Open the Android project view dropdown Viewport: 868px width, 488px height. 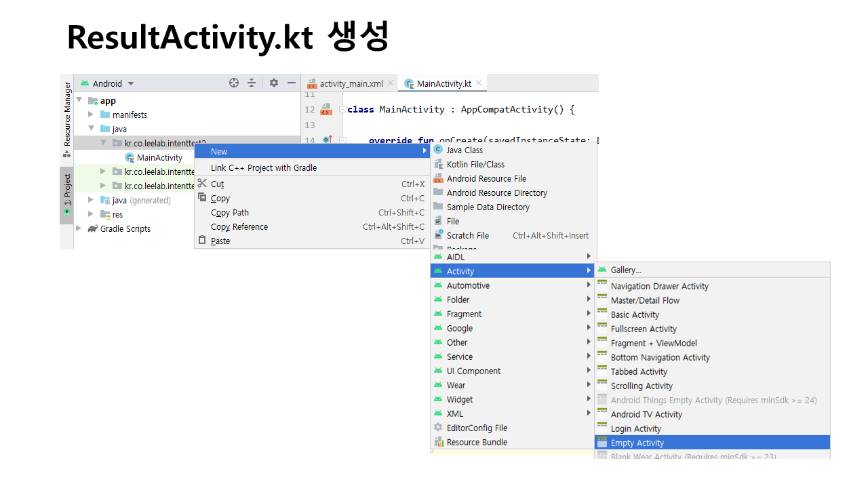(108, 83)
